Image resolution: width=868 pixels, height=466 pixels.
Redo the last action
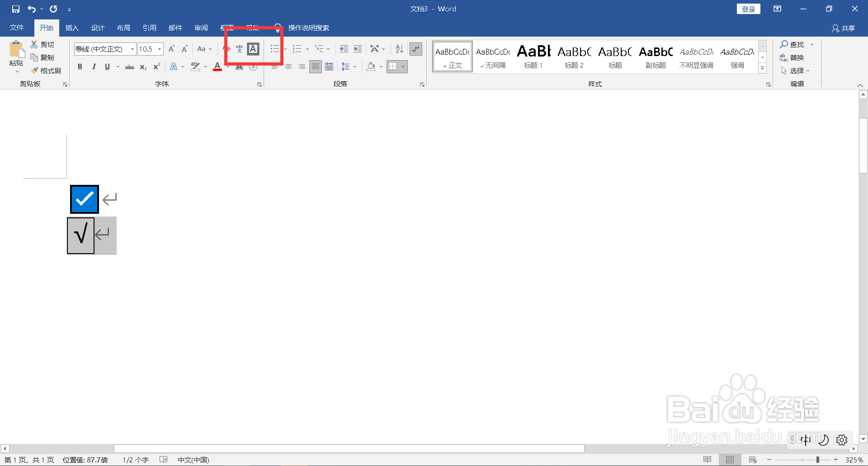coord(53,9)
